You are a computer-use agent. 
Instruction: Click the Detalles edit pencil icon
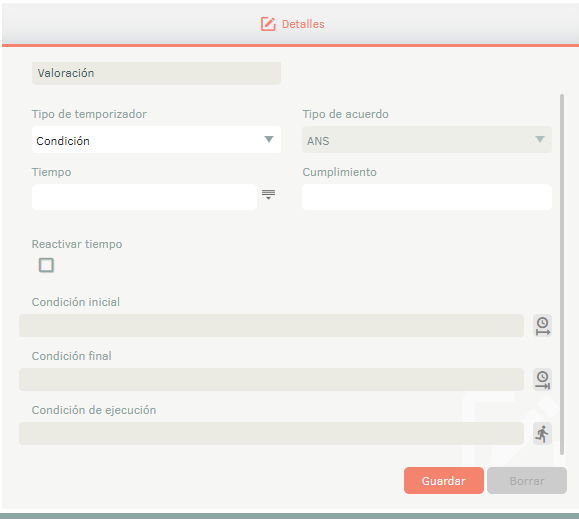(268, 24)
